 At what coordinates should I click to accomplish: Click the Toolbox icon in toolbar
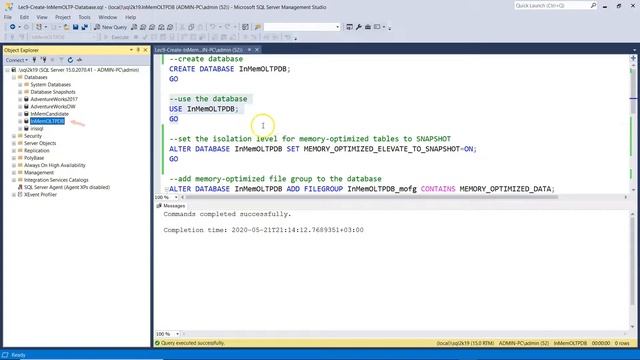368,27
